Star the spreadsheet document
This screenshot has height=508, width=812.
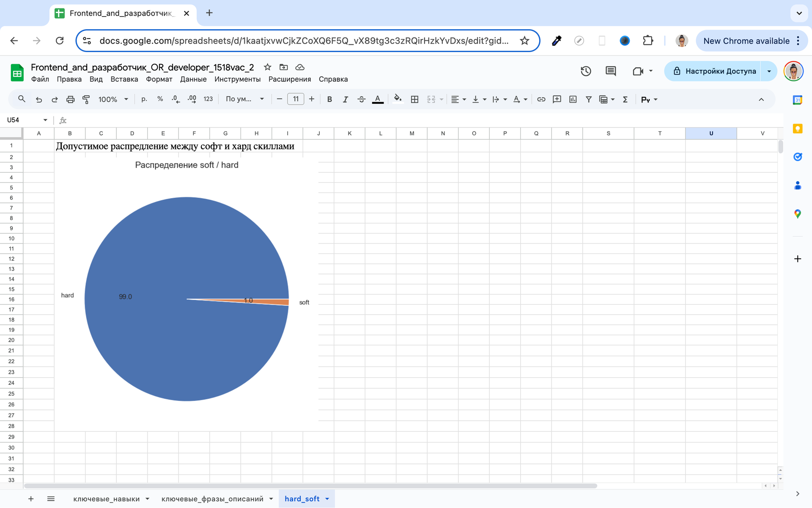point(267,67)
